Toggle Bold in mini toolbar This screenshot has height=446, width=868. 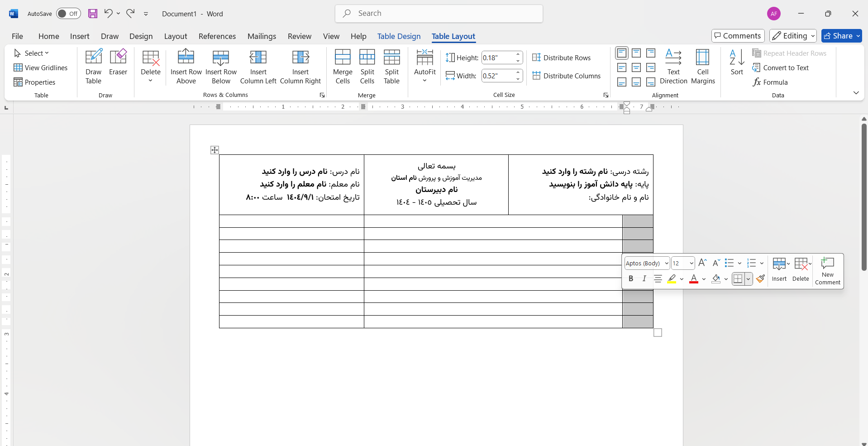[631, 278]
